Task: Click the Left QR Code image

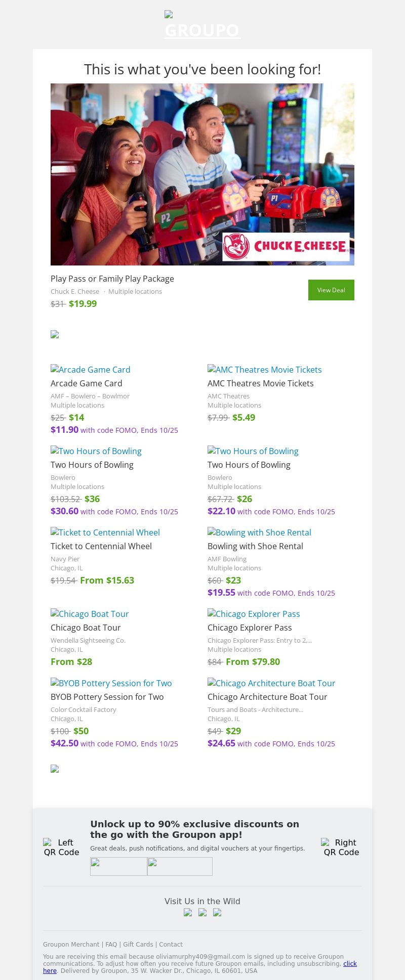Action: point(61,847)
